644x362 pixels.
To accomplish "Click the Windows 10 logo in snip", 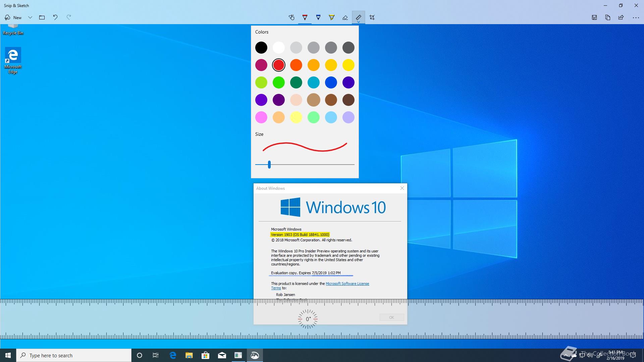I will pyautogui.click(x=333, y=207).
